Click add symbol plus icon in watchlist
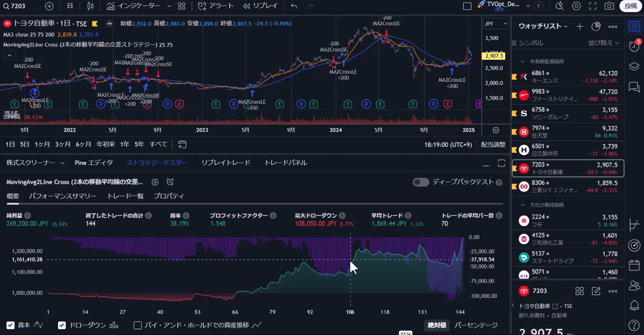Viewport: 644px width, 335px height. (x=579, y=26)
